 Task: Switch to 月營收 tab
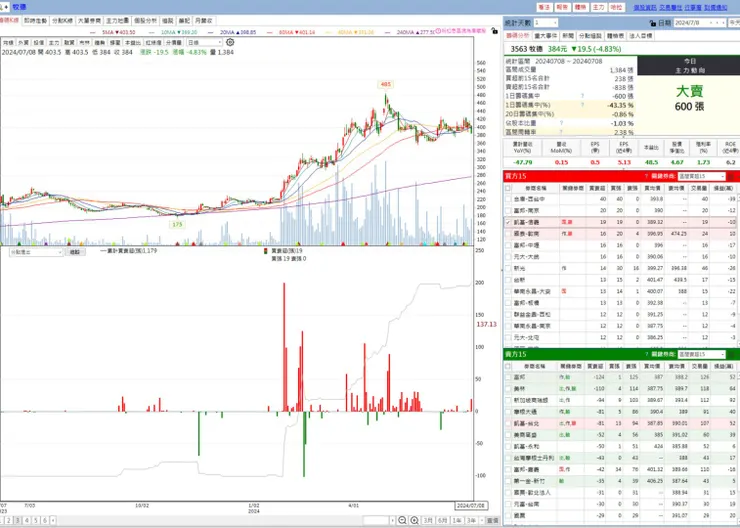click(203, 21)
